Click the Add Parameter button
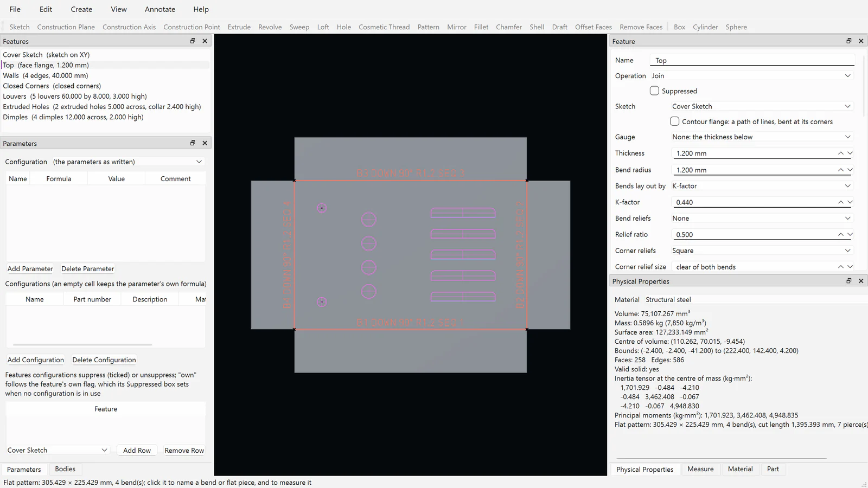Screen dimensions: 868x488 (x=30, y=269)
